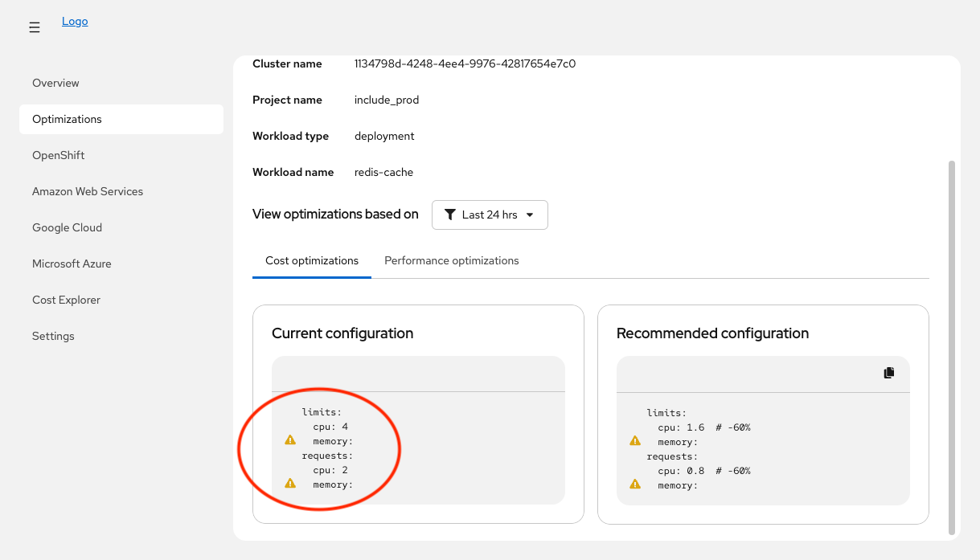Viewport: 980px width, 560px height.
Task: Go to Overview in sidebar
Action: (x=55, y=83)
